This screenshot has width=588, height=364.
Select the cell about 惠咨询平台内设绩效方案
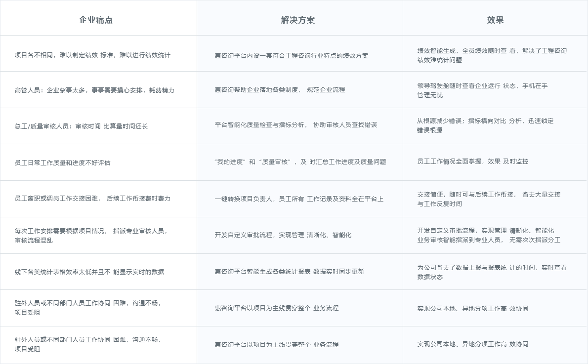click(x=292, y=56)
